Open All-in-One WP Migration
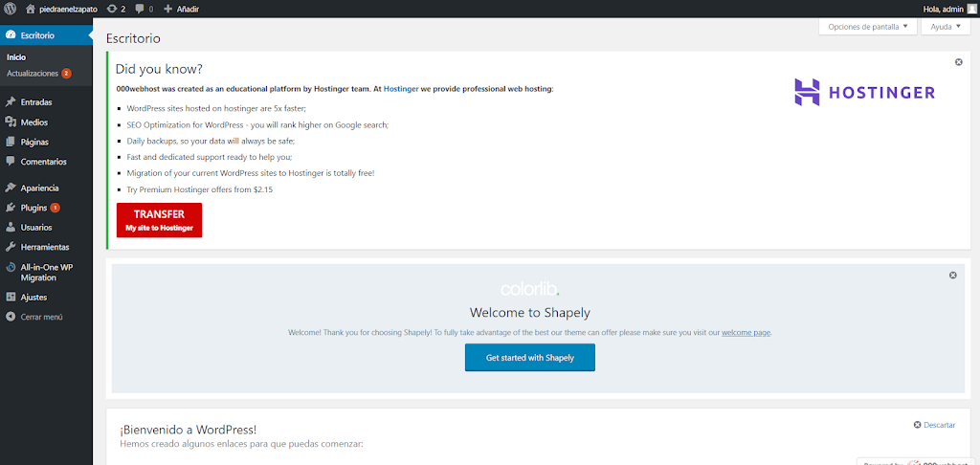980x465 pixels. (x=47, y=272)
